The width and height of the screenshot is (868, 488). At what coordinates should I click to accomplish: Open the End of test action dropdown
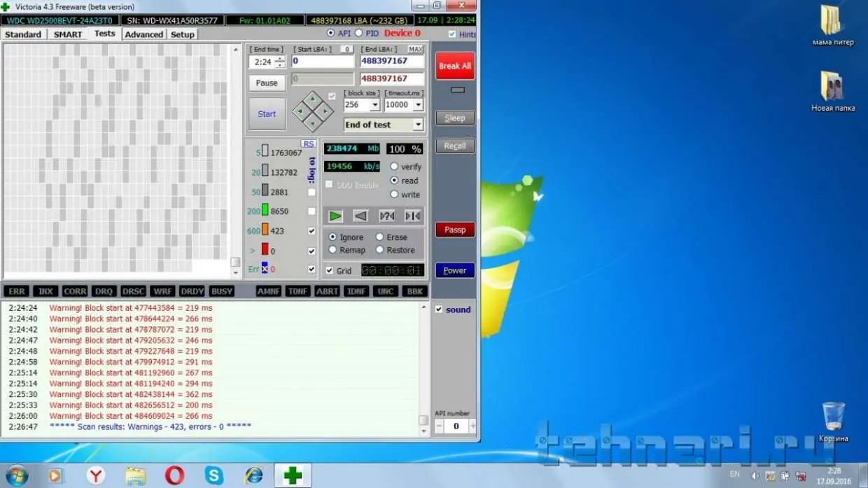[418, 125]
